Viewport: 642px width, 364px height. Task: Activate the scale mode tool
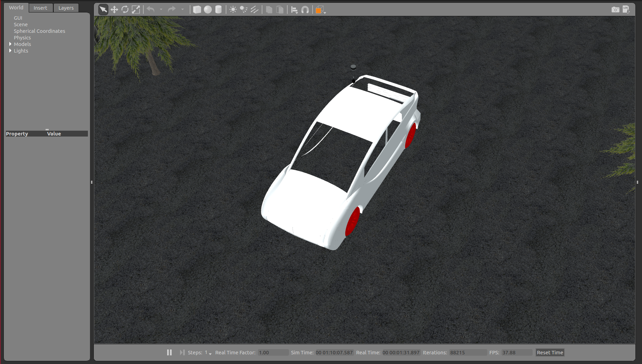coord(136,10)
